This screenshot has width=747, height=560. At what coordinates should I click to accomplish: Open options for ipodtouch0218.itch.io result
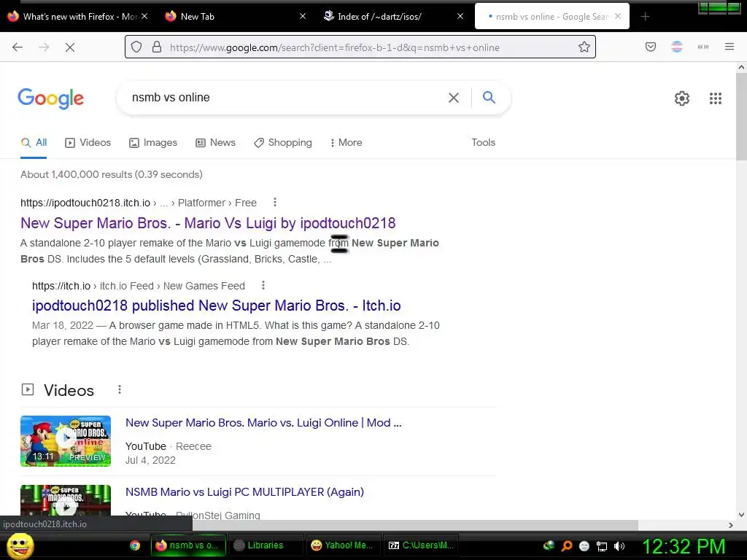(x=275, y=203)
